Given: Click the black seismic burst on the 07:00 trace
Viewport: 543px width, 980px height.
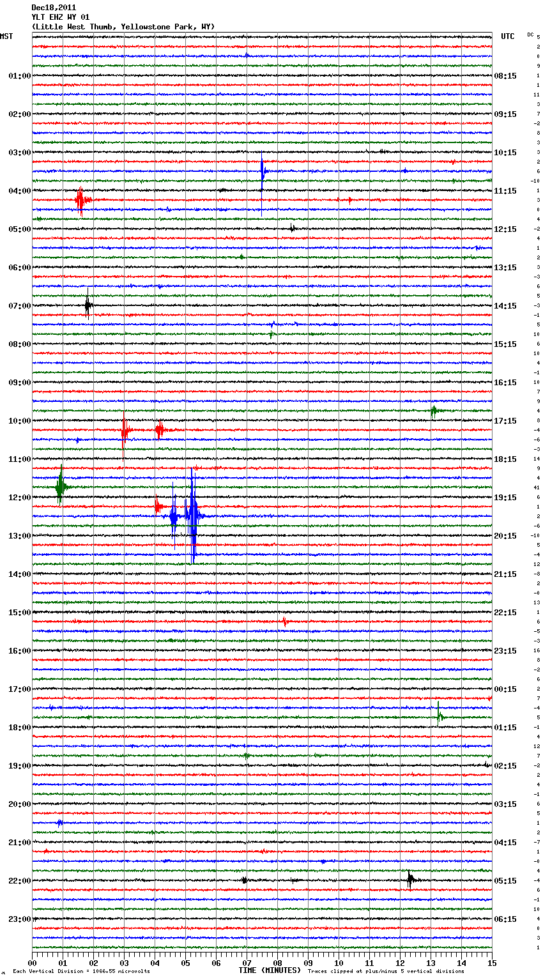Looking at the screenshot, I should [x=88, y=305].
